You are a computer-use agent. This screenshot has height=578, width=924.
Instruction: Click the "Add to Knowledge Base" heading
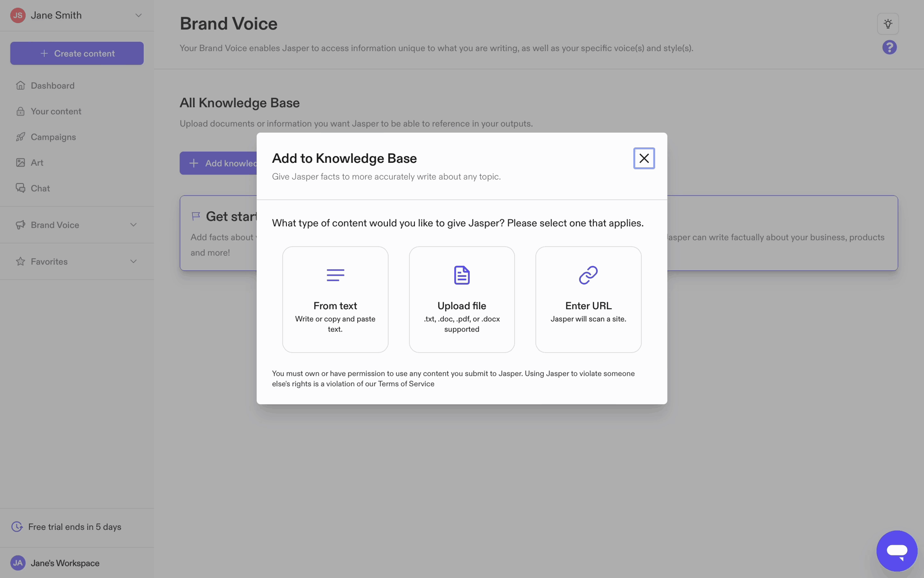tap(345, 158)
